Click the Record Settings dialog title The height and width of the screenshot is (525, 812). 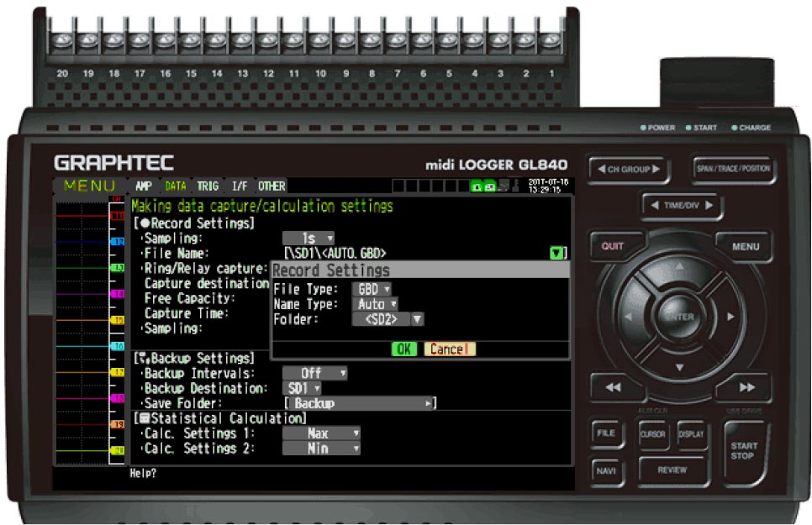331,270
